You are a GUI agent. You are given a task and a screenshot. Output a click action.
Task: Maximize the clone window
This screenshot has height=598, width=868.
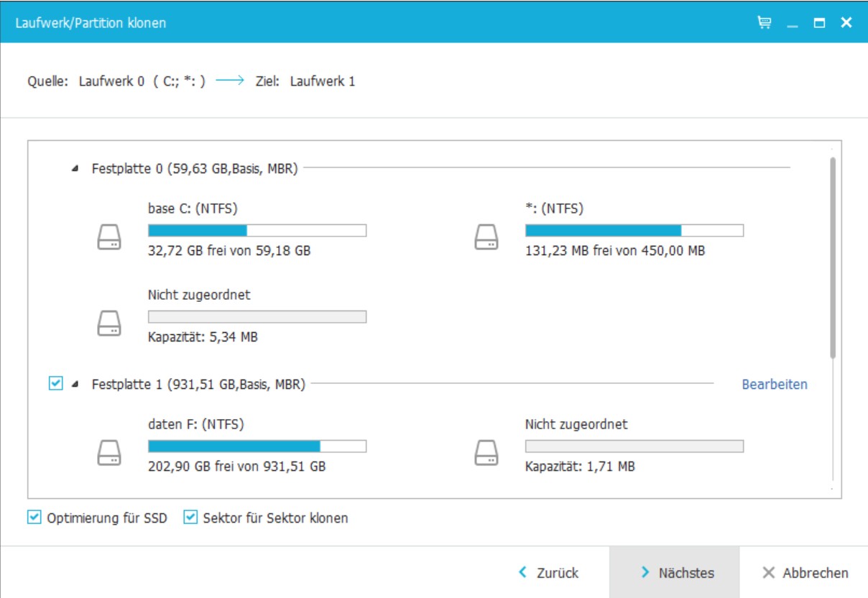point(819,23)
